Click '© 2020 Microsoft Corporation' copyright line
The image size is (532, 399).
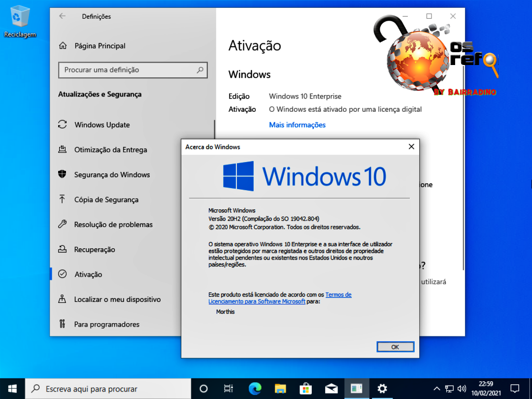[x=284, y=227]
